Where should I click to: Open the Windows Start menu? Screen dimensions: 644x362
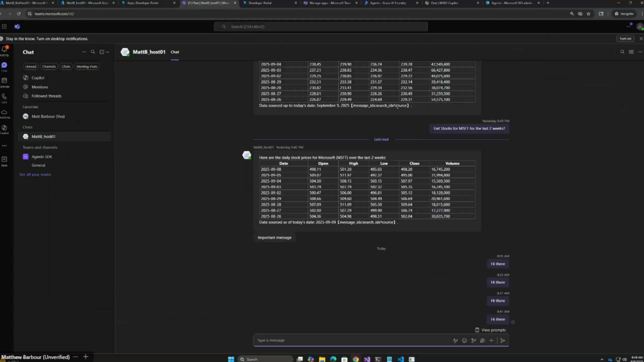point(231,359)
